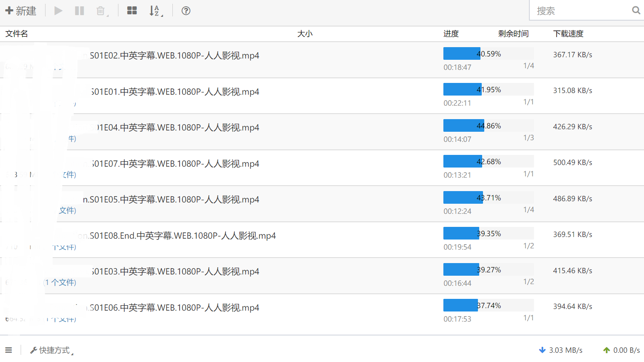Focus the 搜索 search field
The image size is (644, 362).
point(582,11)
